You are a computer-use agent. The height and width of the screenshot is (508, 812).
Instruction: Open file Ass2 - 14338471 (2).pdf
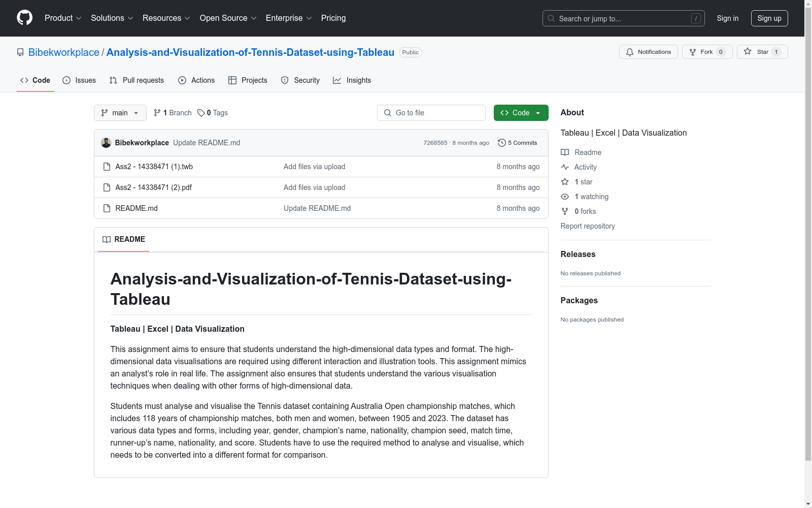point(154,187)
